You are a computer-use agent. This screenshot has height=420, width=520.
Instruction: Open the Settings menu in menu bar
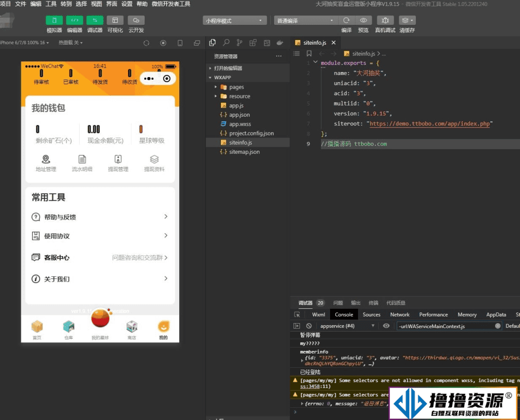[126, 4]
